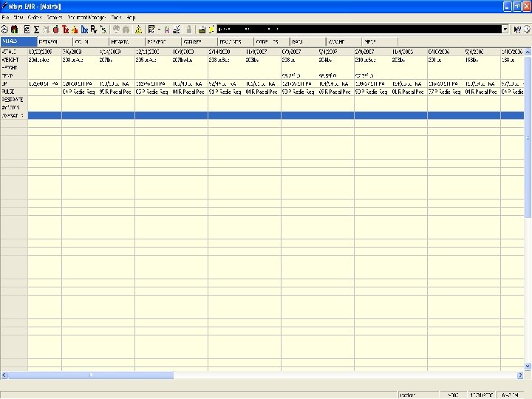Click the clock icon in the toolbar
The height and width of the screenshot is (399, 532).
coord(4,30)
